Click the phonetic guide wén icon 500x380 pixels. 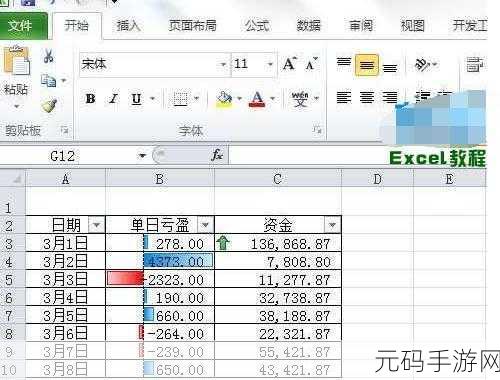coord(300,99)
